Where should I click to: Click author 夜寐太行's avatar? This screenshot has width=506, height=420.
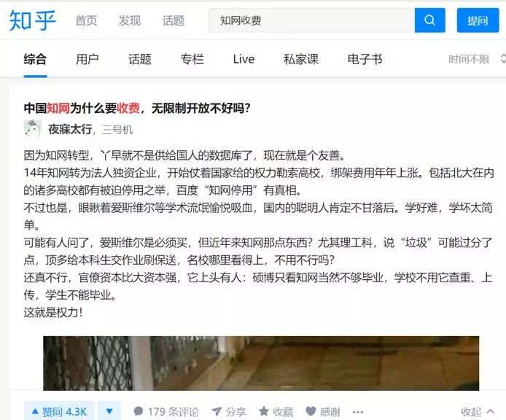click(x=33, y=129)
